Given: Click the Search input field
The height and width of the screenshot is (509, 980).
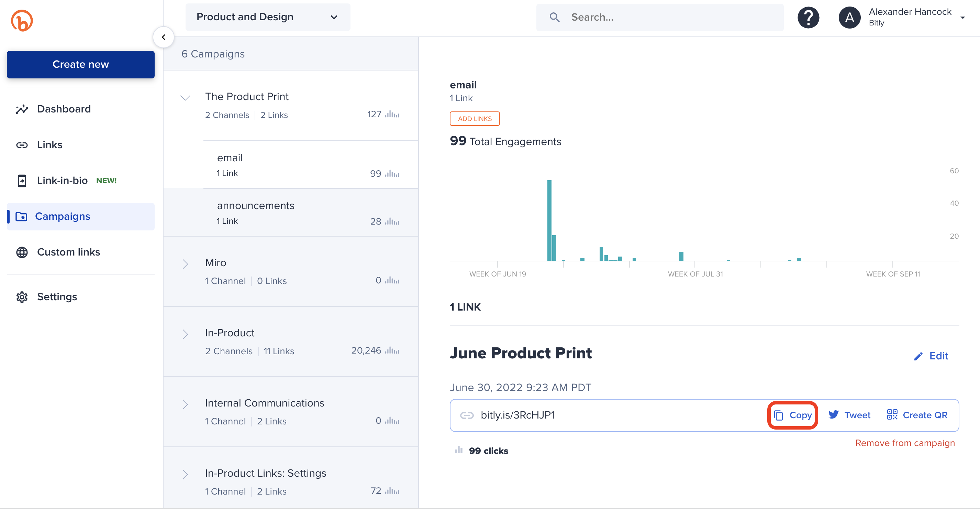Looking at the screenshot, I should coord(662,16).
